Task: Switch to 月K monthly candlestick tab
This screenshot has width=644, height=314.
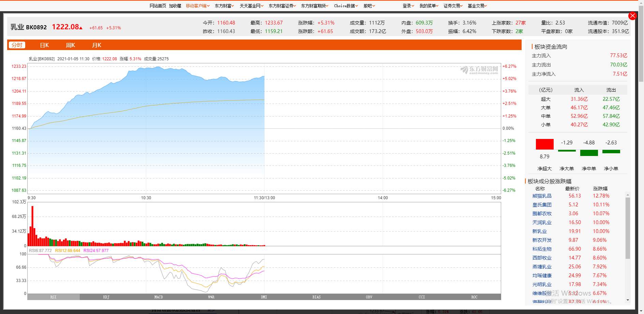Action: [96, 45]
